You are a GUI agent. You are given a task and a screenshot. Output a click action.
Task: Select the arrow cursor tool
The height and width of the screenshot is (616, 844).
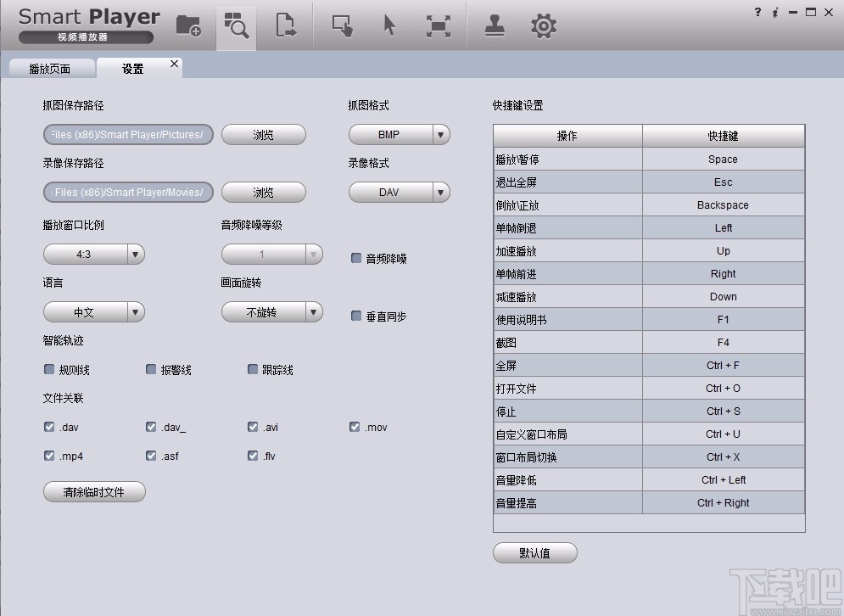click(x=388, y=25)
